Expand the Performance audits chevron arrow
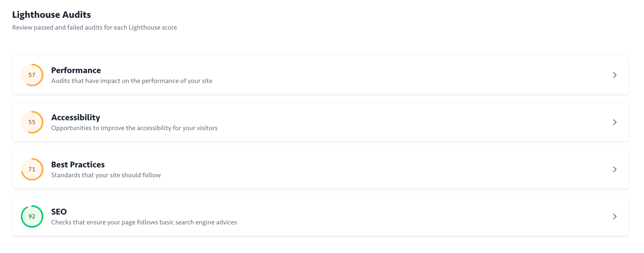 tap(615, 75)
